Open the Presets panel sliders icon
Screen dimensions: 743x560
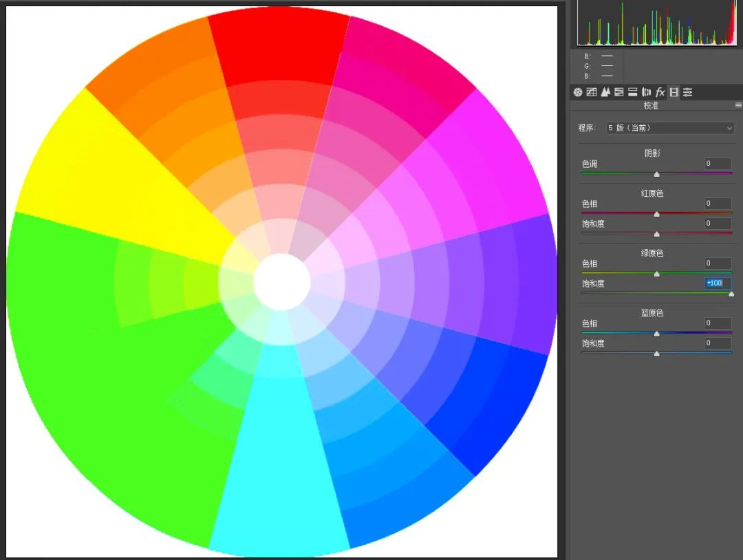coord(687,92)
